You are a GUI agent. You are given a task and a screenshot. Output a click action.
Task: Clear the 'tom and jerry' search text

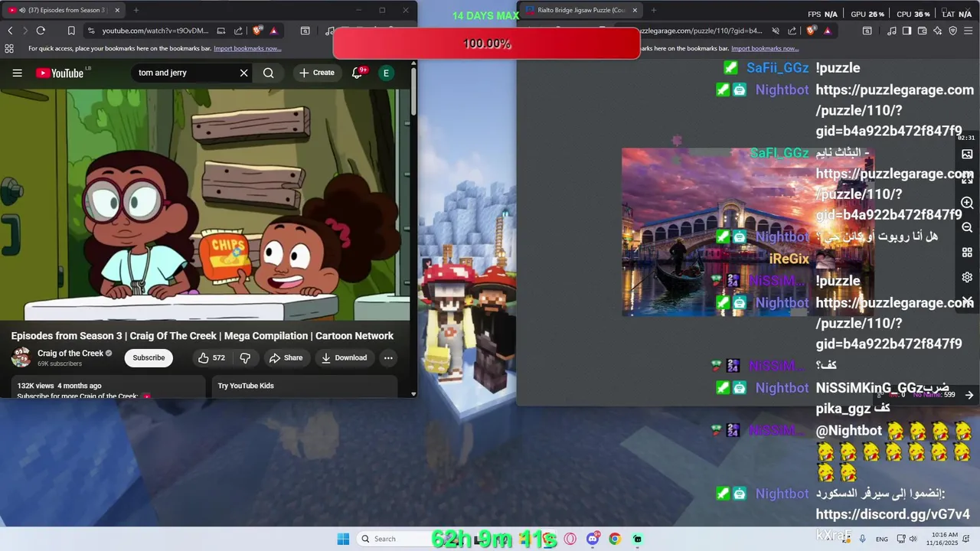(x=243, y=73)
